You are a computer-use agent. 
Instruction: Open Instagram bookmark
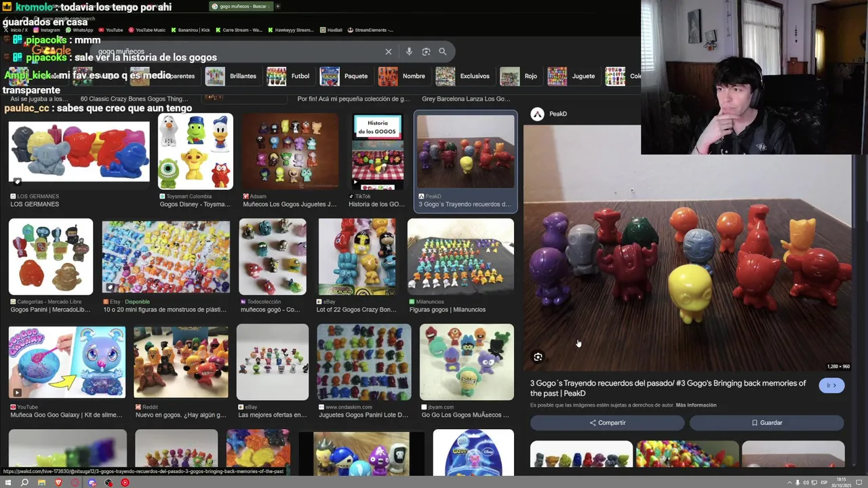tap(47, 30)
